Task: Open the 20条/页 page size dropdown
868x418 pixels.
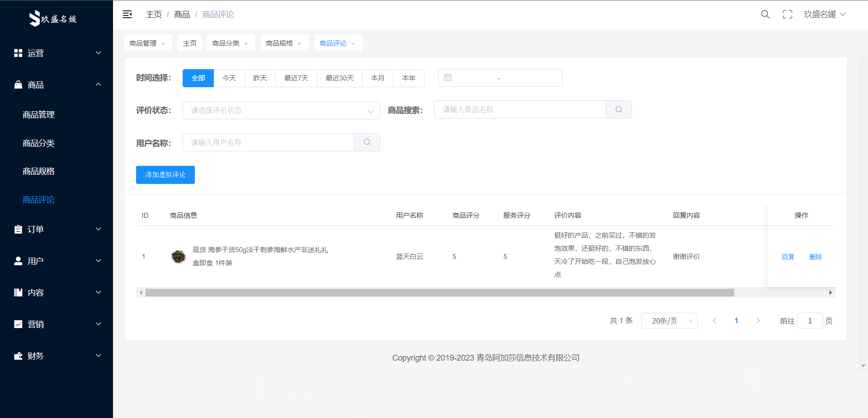Action: 669,321
